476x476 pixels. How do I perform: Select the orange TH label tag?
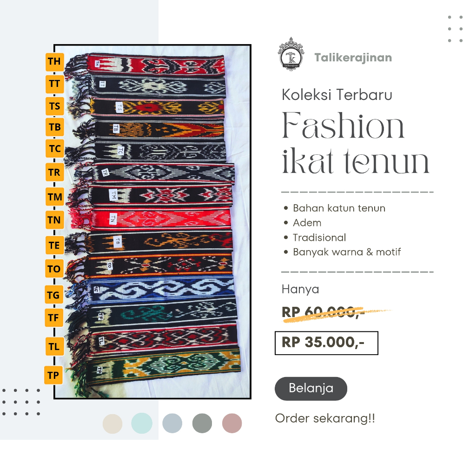[x=55, y=62]
